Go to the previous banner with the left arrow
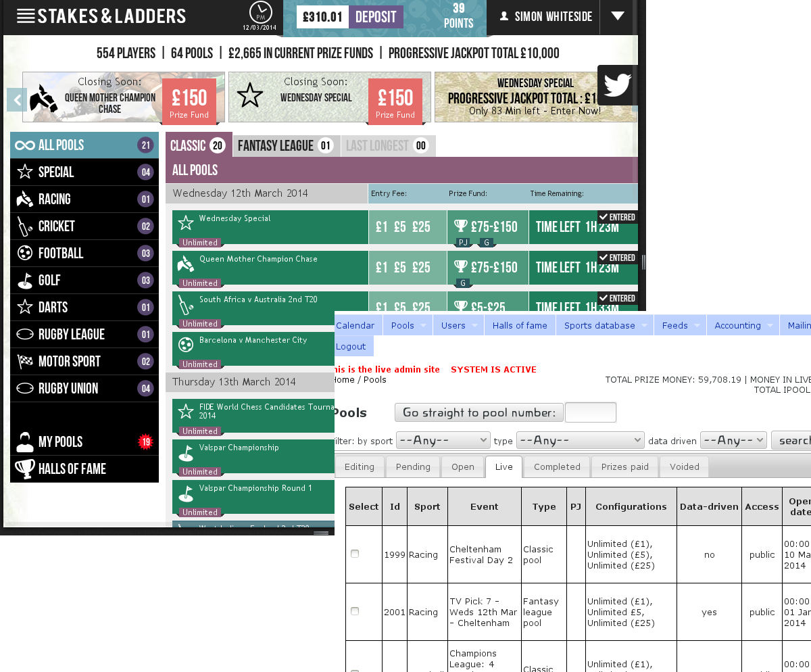 [x=17, y=100]
